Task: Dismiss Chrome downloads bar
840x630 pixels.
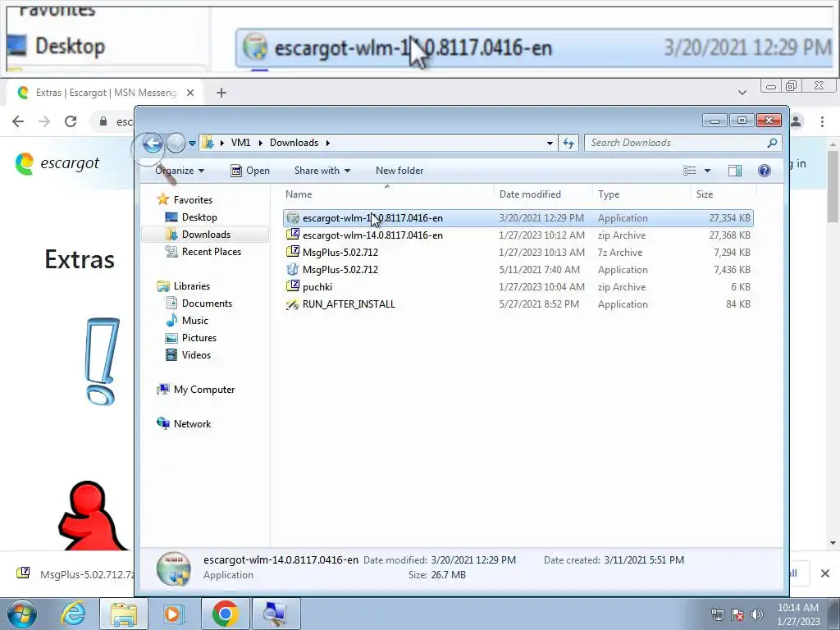Action: (825, 573)
